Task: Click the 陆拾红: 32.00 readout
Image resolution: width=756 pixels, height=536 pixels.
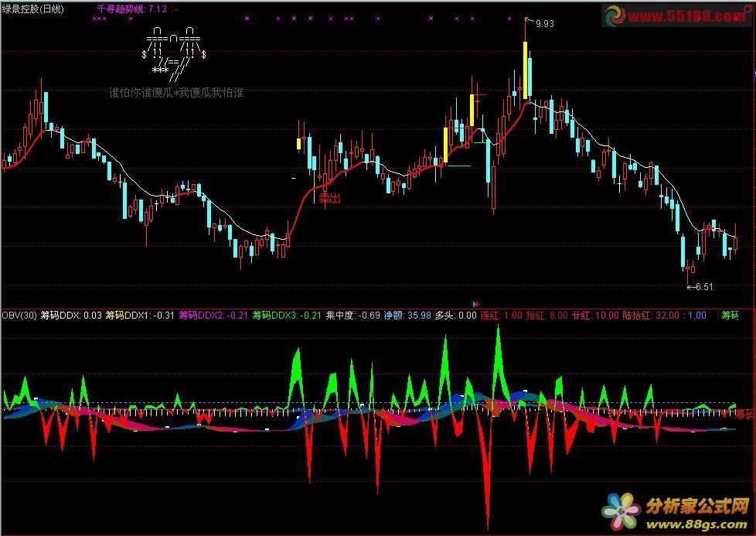Action: (651, 316)
